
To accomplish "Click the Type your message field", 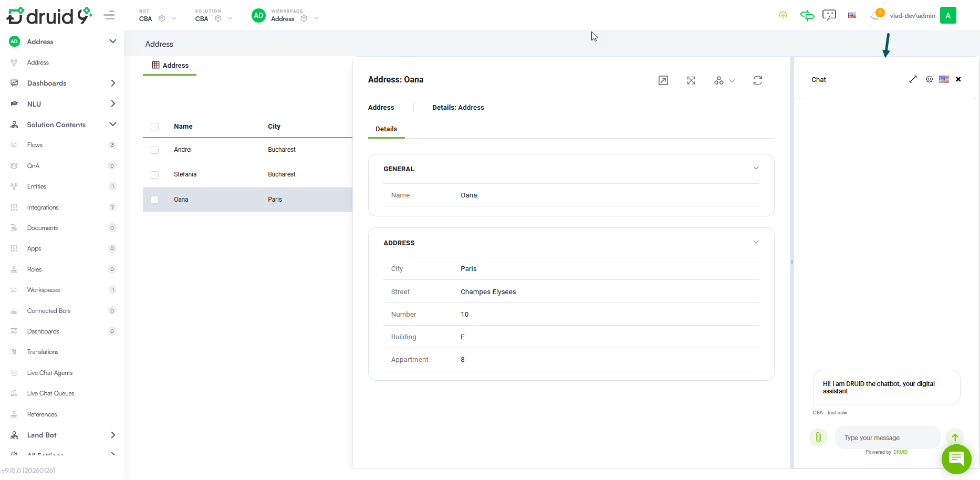I will point(887,437).
